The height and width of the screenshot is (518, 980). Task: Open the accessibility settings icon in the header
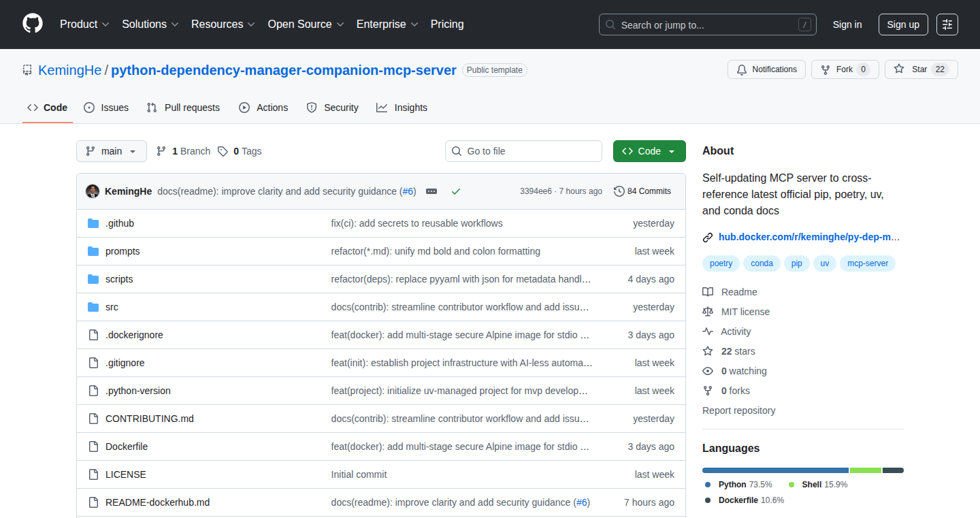click(947, 25)
